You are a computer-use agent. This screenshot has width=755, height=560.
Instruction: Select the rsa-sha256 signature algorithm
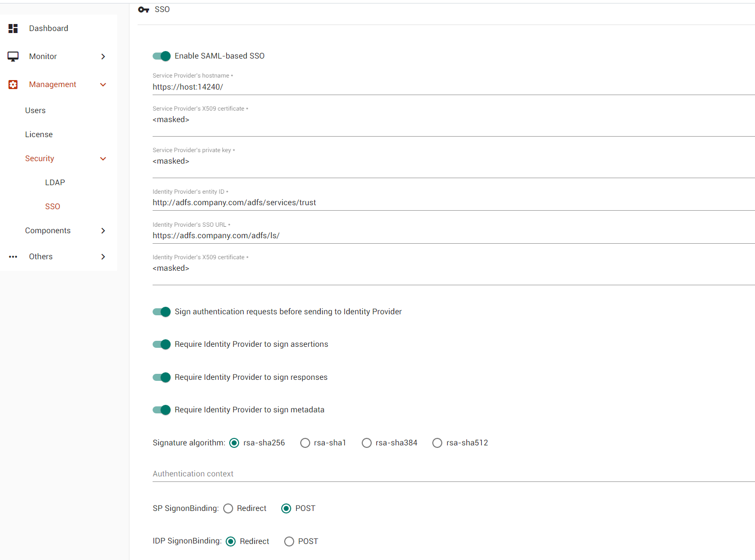coord(234,442)
